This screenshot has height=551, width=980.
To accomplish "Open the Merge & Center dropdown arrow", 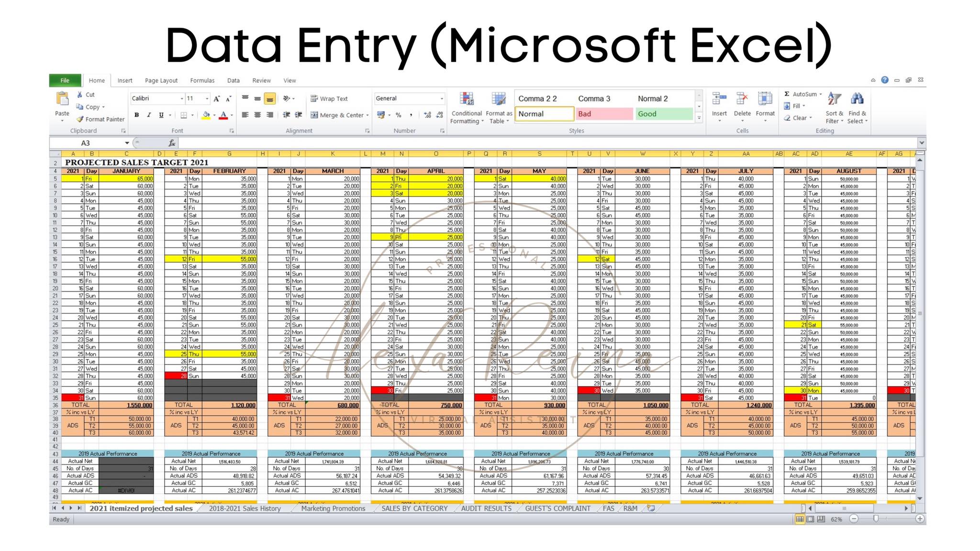I will (x=367, y=115).
